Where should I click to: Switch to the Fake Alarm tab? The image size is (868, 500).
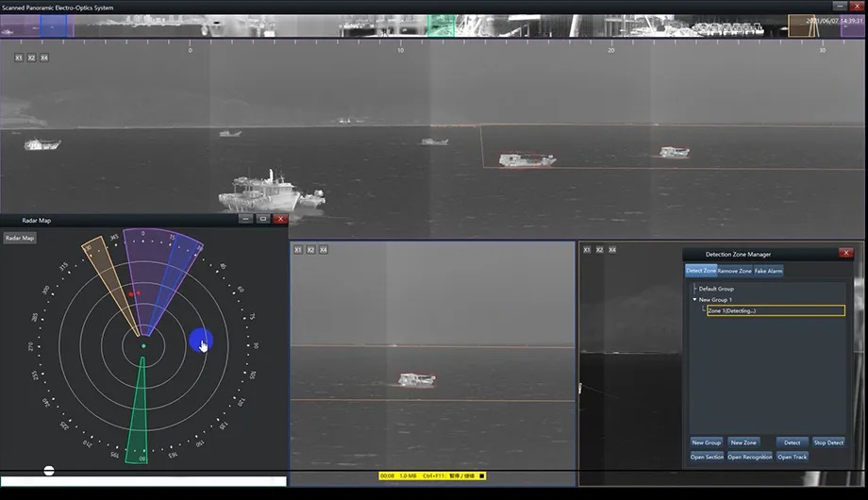pyautogui.click(x=768, y=271)
